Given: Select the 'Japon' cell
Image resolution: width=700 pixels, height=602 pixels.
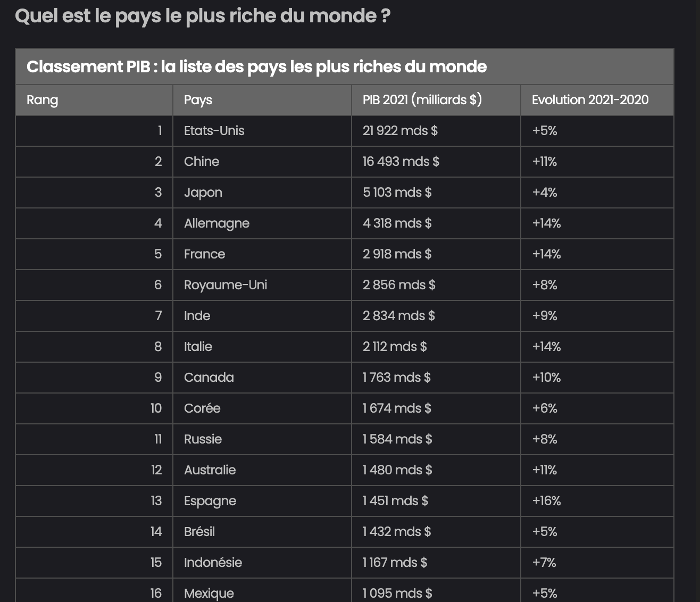Looking at the screenshot, I should [x=203, y=193].
